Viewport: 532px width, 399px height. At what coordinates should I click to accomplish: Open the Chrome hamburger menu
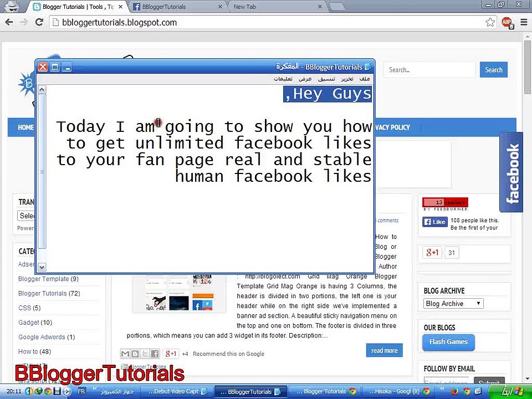click(524, 22)
